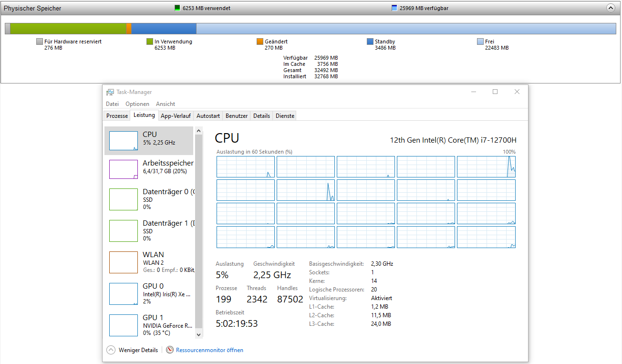Open the Datei menu in Task-Manager
622x364 pixels.
[x=112, y=104]
